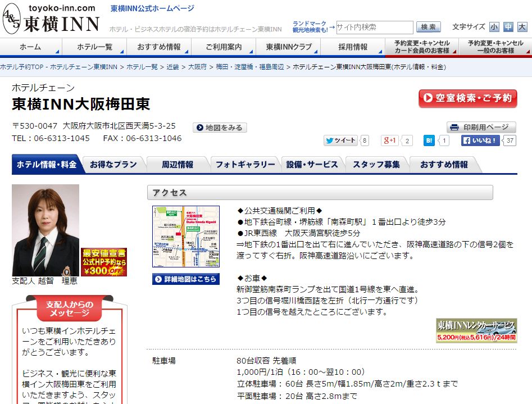532x404 pixels.
Task: Open general guest 予約変更・キャンセル menu
Action: pyautogui.click(x=495, y=47)
